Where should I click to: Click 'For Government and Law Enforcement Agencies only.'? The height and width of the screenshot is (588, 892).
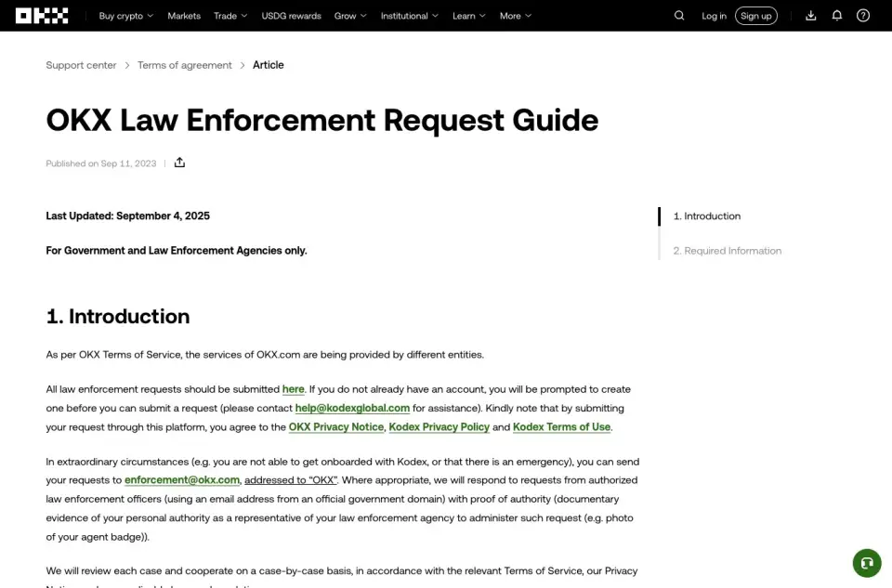coord(177,251)
